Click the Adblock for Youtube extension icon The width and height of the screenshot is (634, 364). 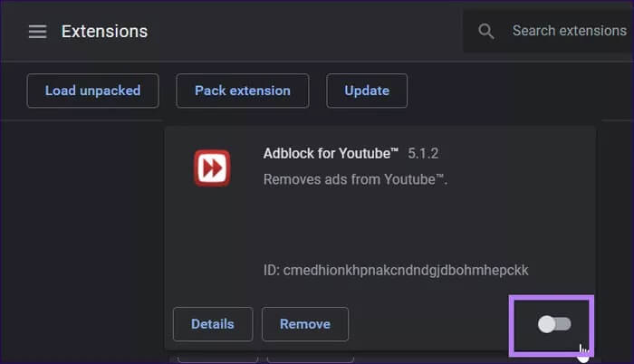212,168
